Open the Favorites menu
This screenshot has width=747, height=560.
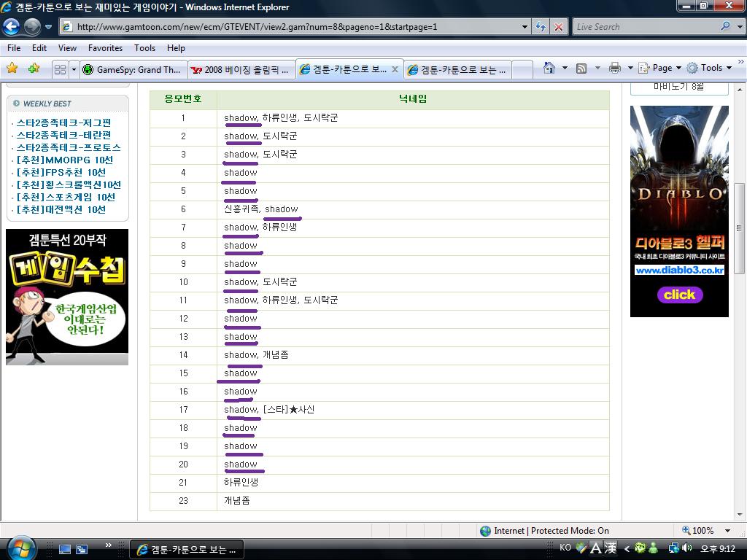[x=105, y=48]
